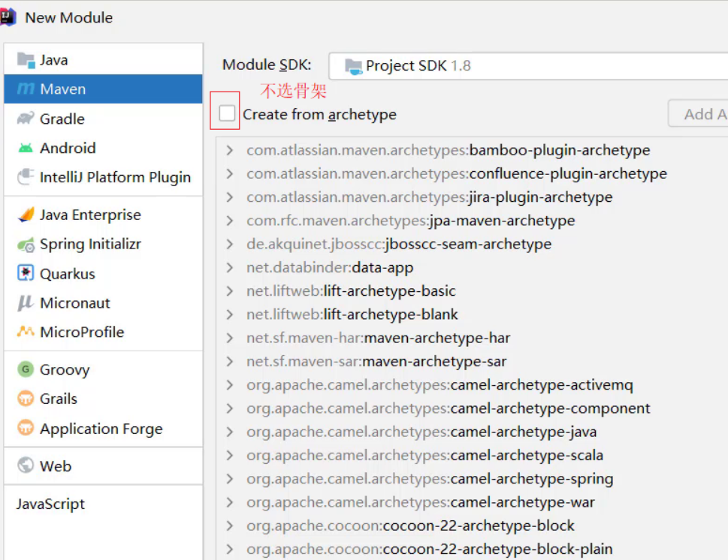
Task: Select Java in module type list
Action: coord(103,60)
